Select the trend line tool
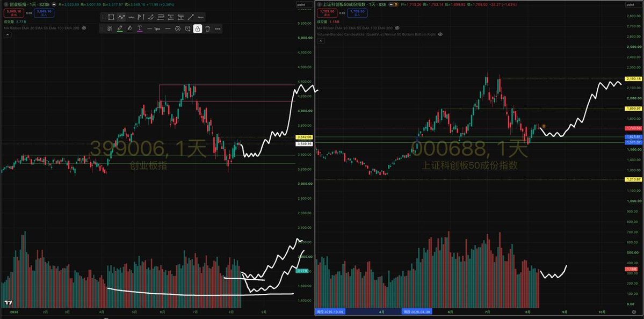 (191, 17)
